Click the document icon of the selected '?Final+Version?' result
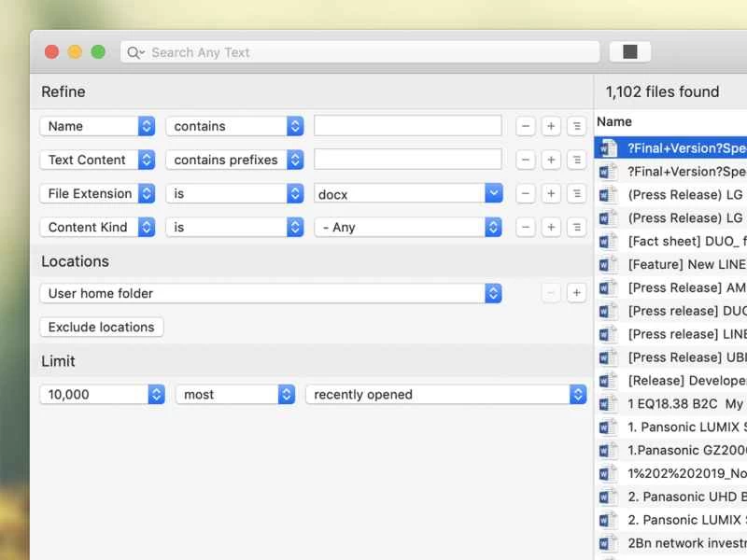This screenshot has height=560, width=747. (x=608, y=146)
